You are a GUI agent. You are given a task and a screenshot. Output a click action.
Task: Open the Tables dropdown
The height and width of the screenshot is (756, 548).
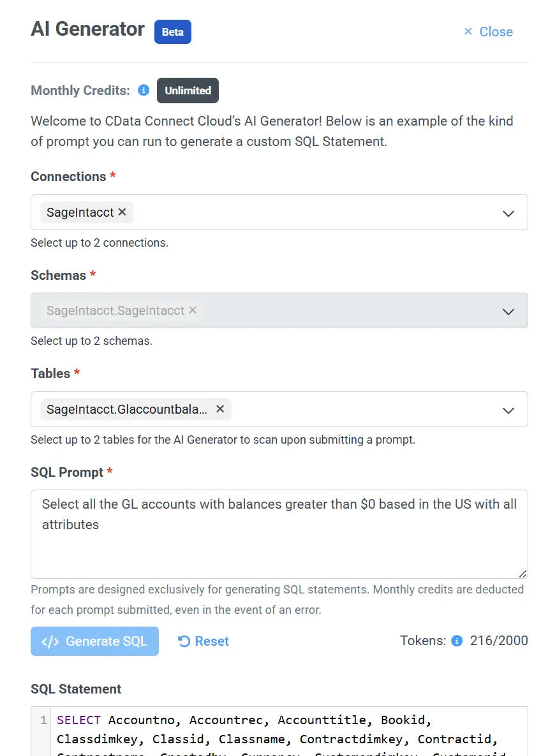508,410
